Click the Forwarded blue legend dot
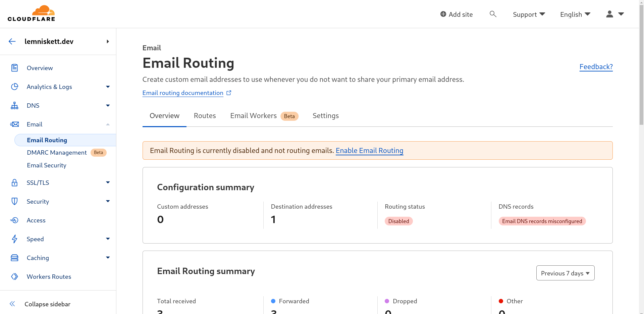The width and height of the screenshot is (644, 314). coord(273,301)
